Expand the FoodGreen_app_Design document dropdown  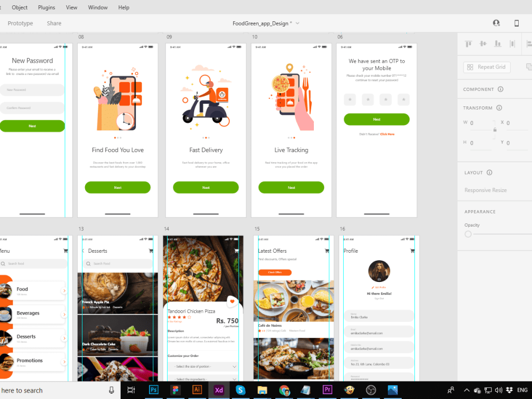tap(297, 23)
